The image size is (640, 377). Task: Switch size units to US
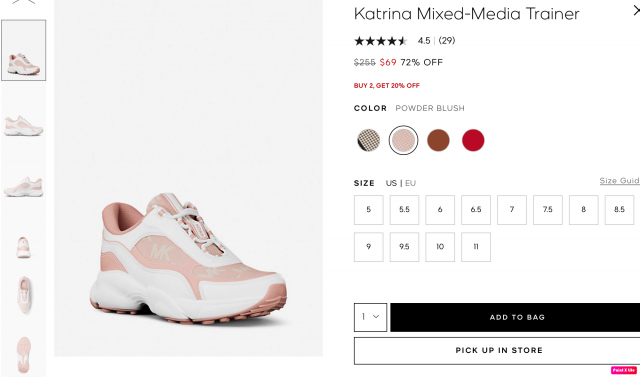[x=391, y=183]
